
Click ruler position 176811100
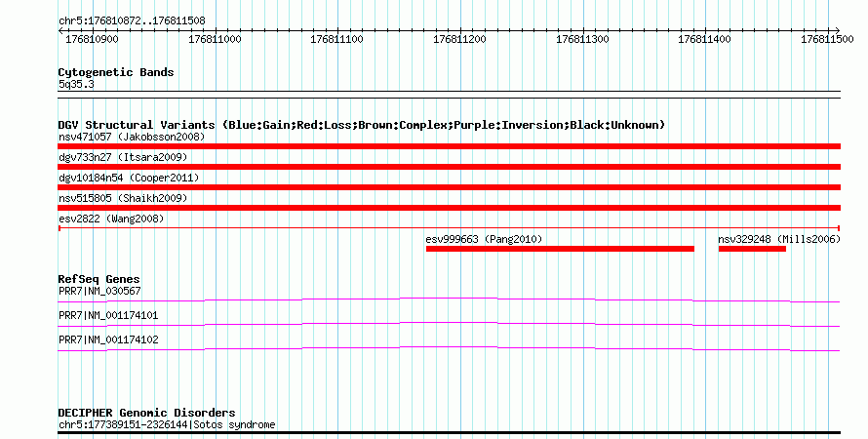click(x=337, y=39)
